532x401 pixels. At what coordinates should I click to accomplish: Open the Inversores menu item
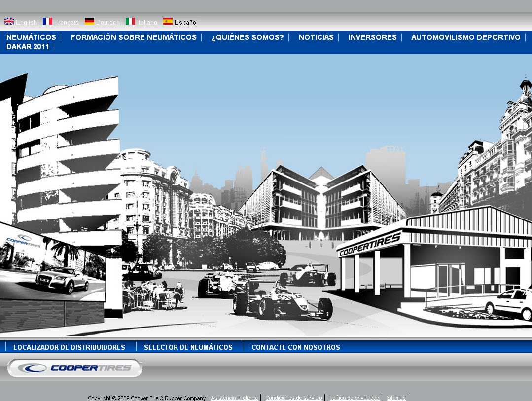(x=373, y=37)
